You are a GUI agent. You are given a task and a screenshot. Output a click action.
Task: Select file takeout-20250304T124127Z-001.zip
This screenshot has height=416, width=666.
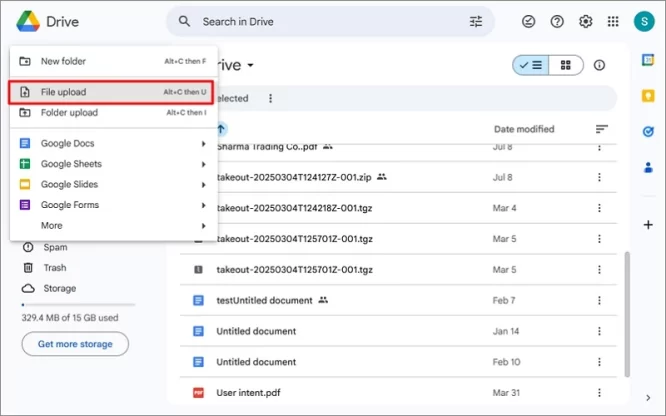pyautogui.click(x=398, y=177)
